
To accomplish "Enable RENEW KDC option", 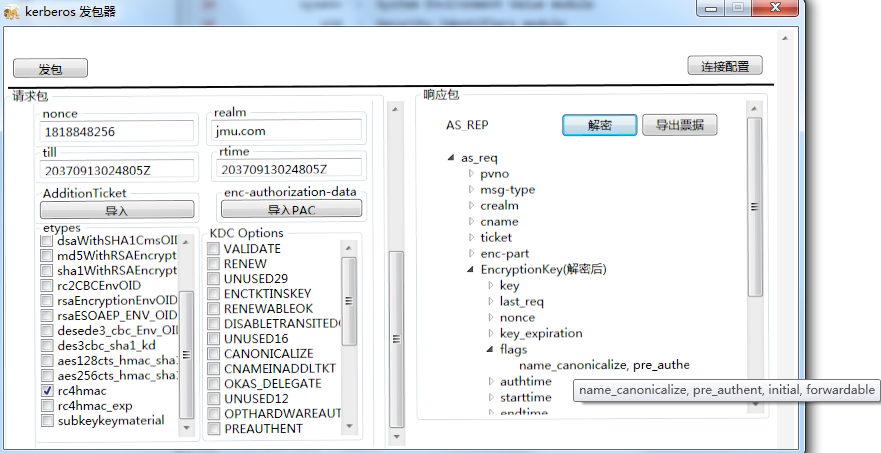I will tap(214, 264).
